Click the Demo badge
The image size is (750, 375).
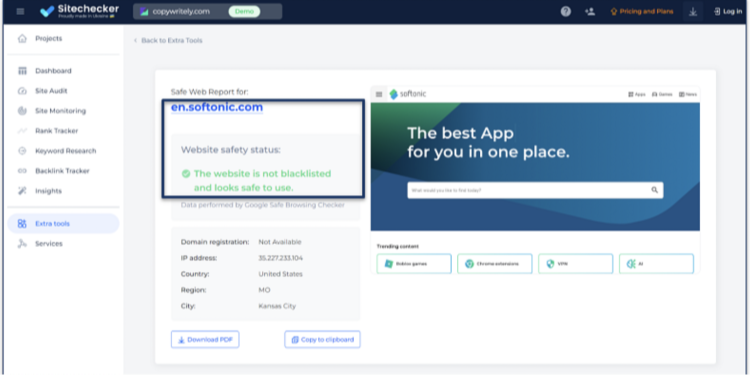click(x=244, y=11)
